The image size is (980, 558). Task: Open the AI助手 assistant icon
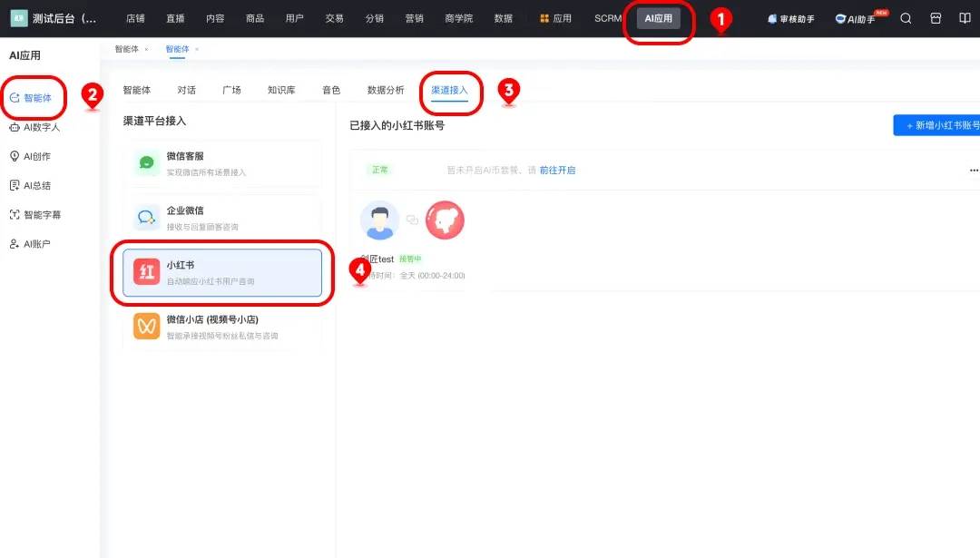pyautogui.click(x=840, y=19)
